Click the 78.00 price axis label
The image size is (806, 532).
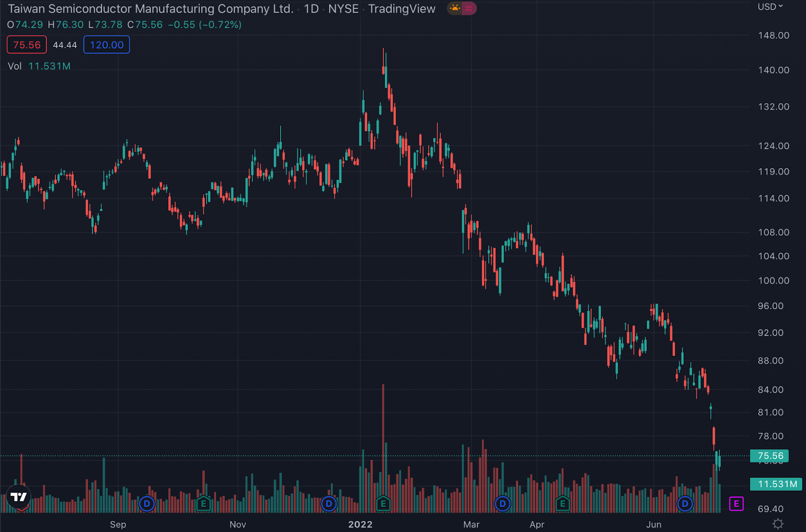(x=770, y=436)
